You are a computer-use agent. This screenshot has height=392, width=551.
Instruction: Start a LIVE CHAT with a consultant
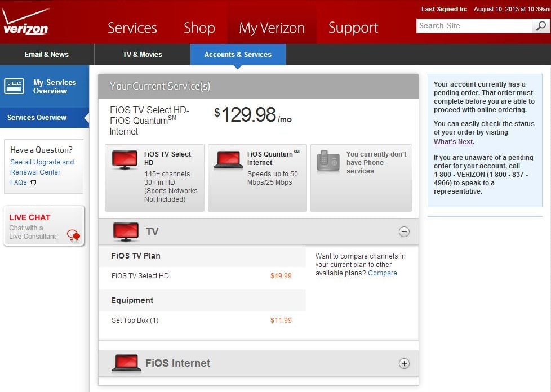click(x=44, y=226)
